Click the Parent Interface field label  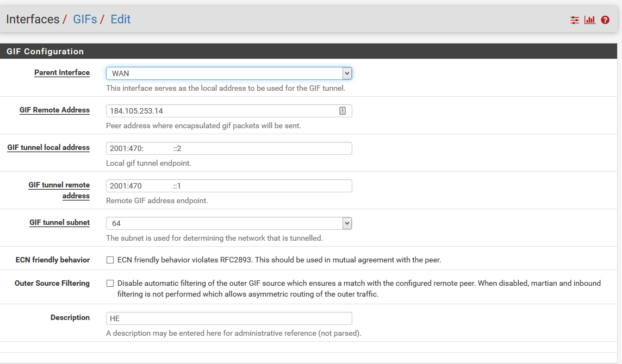[x=62, y=73]
